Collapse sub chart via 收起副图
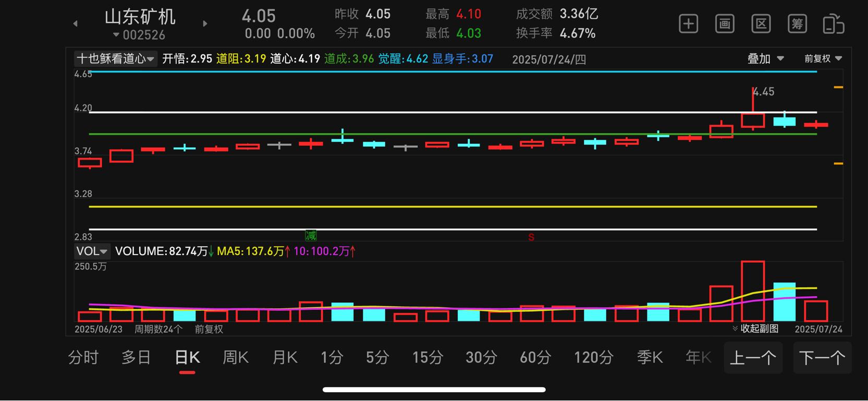The width and height of the screenshot is (868, 401). tap(755, 329)
